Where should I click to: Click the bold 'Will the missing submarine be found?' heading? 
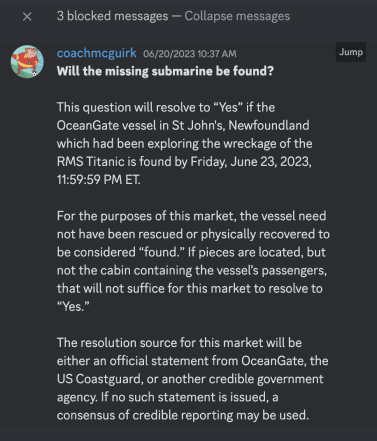tap(165, 71)
